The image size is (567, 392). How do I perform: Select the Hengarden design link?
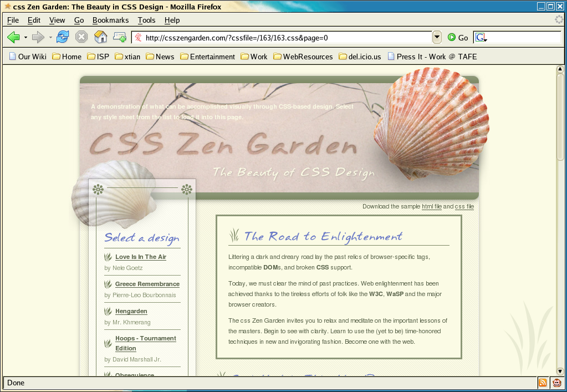(131, 311)
